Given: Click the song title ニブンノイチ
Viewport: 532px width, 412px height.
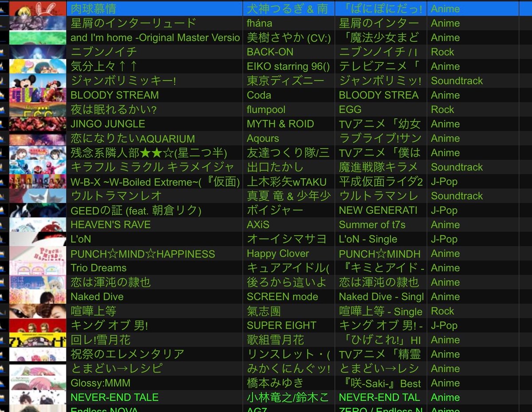Looking at the screenshot, I should pos(104,52).
